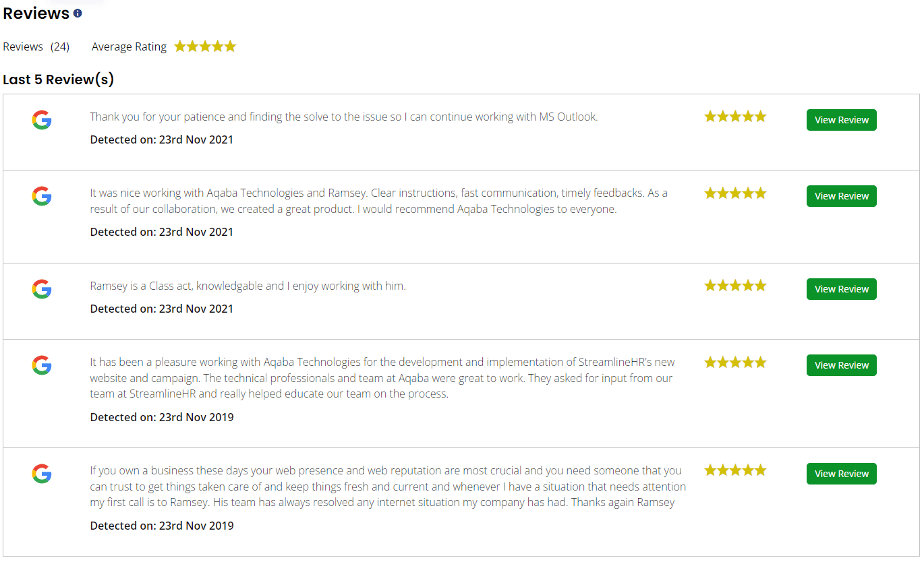Image resolution: width=924 pixels, height=562 pixels.
Task: Click Google logo beside Class act review
Action: [42, 289]
